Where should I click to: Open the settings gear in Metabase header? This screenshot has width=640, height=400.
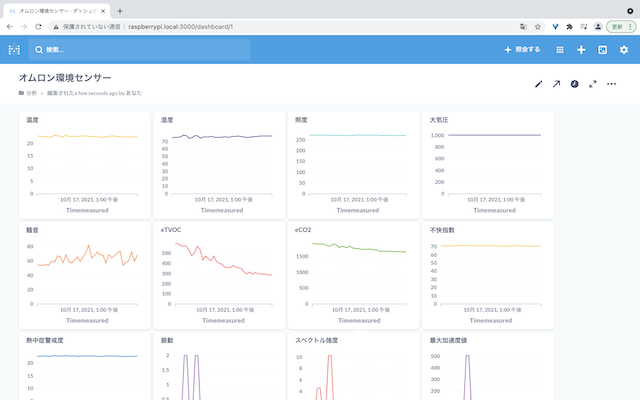pos(624,50)
